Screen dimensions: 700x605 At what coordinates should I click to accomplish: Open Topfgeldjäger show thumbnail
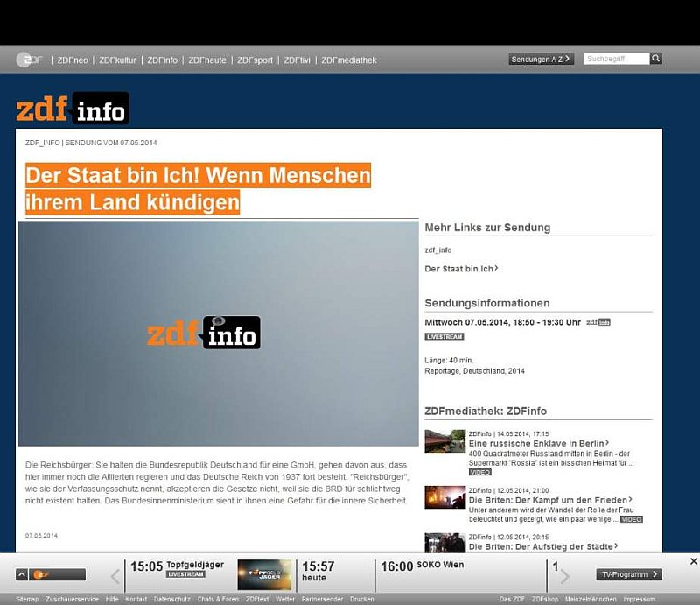pos(264,574)
